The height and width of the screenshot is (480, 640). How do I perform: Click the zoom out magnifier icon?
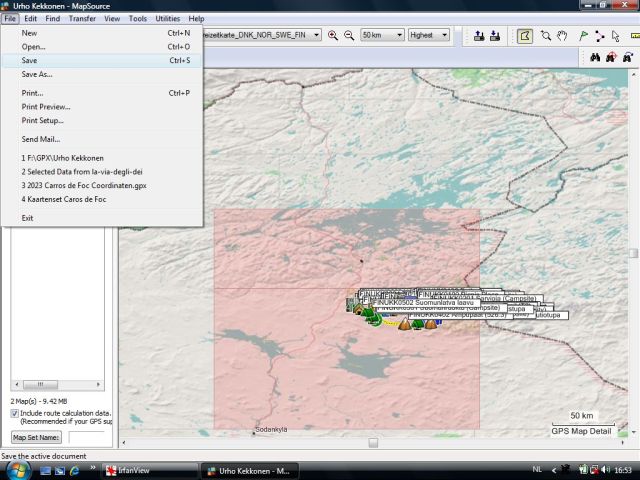click(x=349, y=35)
